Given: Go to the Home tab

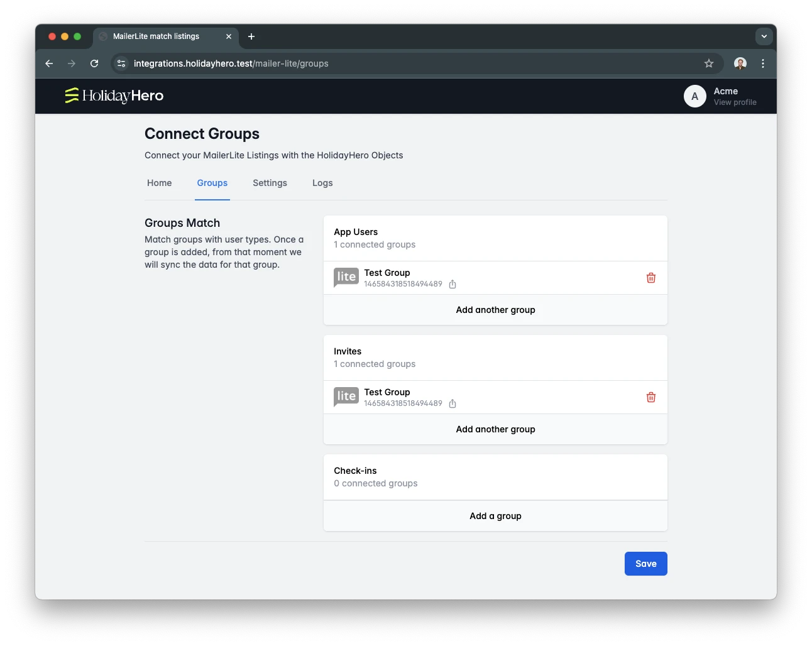Looking at the screenshot, I should pyautogui.click(x=159, y=183).
